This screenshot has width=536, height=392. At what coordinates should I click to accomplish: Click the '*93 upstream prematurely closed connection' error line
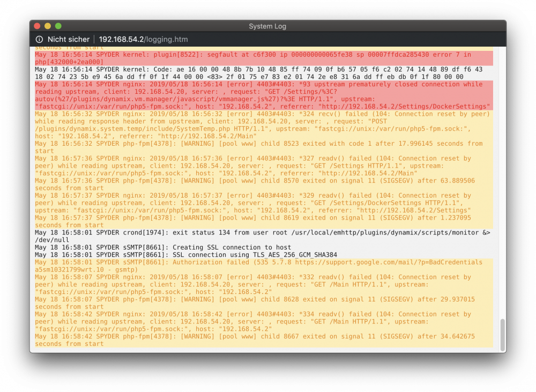[264, 95]
